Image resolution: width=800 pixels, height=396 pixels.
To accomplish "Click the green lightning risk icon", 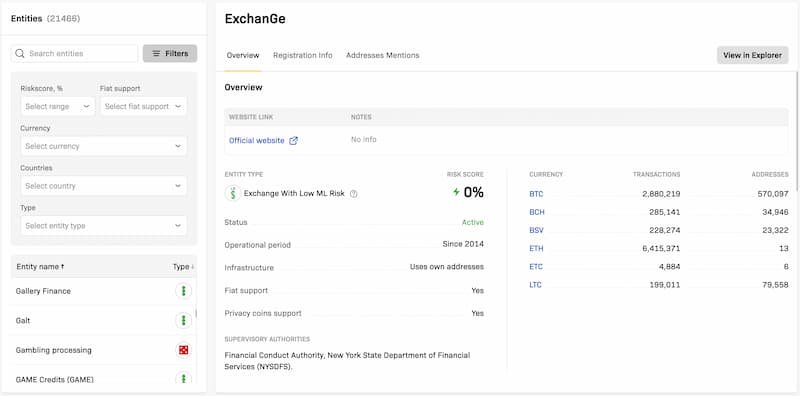I will pos(456,192).
